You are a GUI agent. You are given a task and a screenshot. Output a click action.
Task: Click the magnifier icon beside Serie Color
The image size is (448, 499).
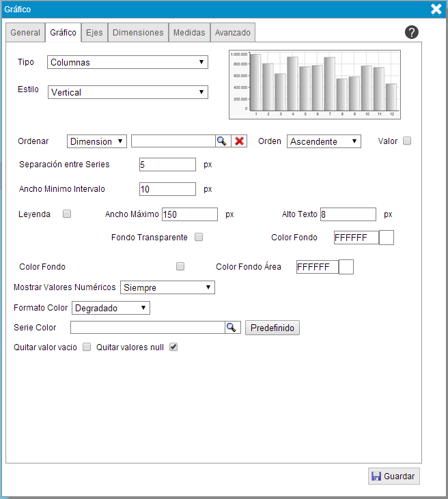(x=232, y=328)
